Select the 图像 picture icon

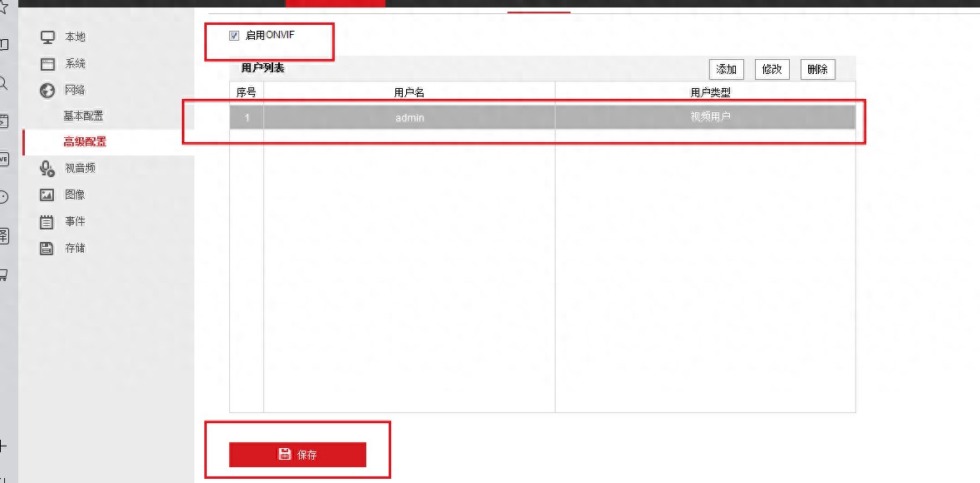[x=47, y=195]
